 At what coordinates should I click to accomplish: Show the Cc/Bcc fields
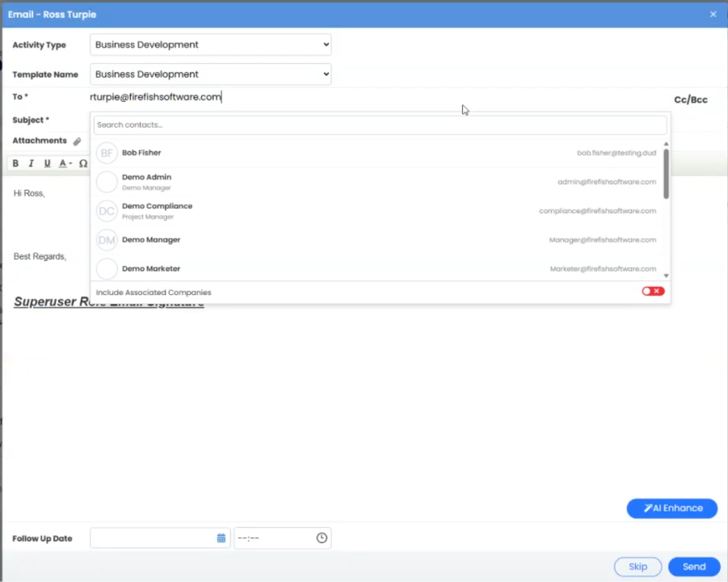pos(690,100)
